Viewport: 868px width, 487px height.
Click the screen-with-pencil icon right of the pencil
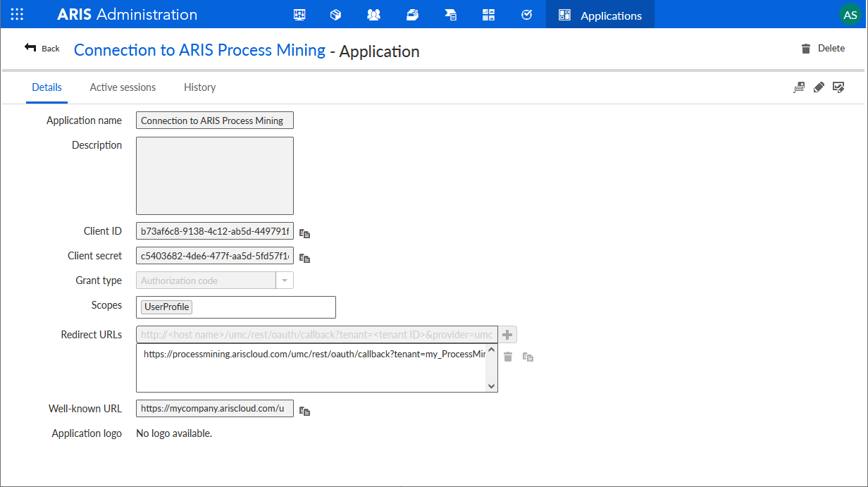click(838, 87)
